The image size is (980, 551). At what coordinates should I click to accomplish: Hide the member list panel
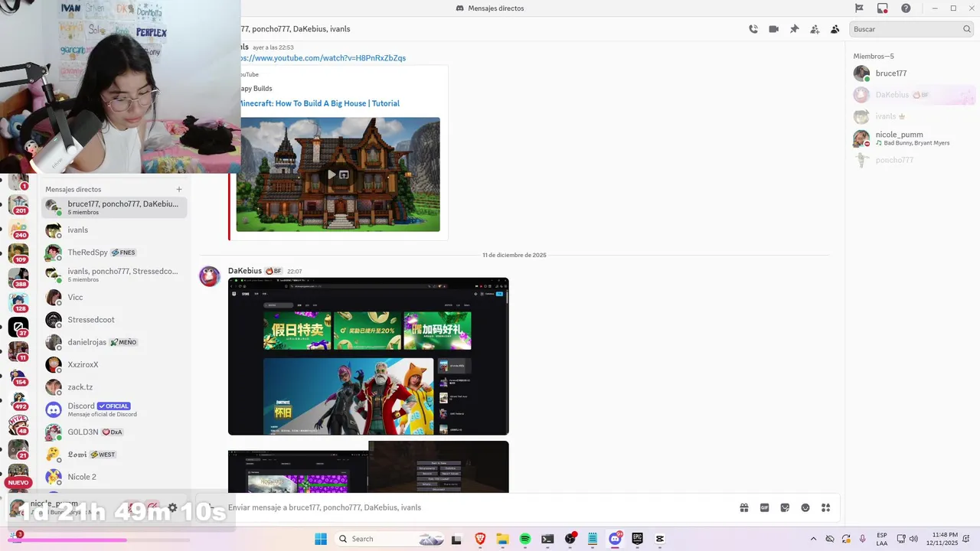point(835,29)
